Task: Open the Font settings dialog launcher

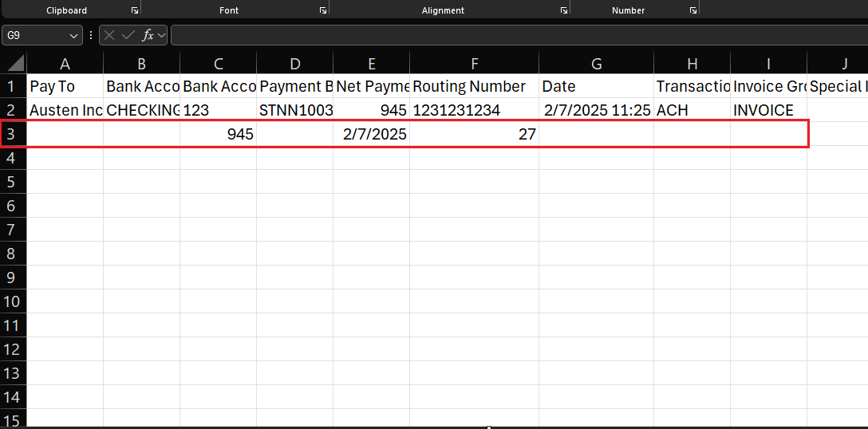Action: coord(323,10)
